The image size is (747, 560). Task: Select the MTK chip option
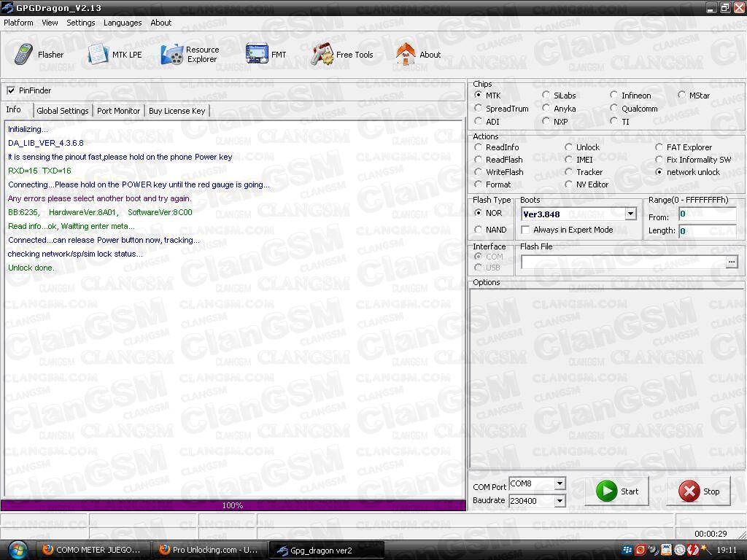[478, 96]
